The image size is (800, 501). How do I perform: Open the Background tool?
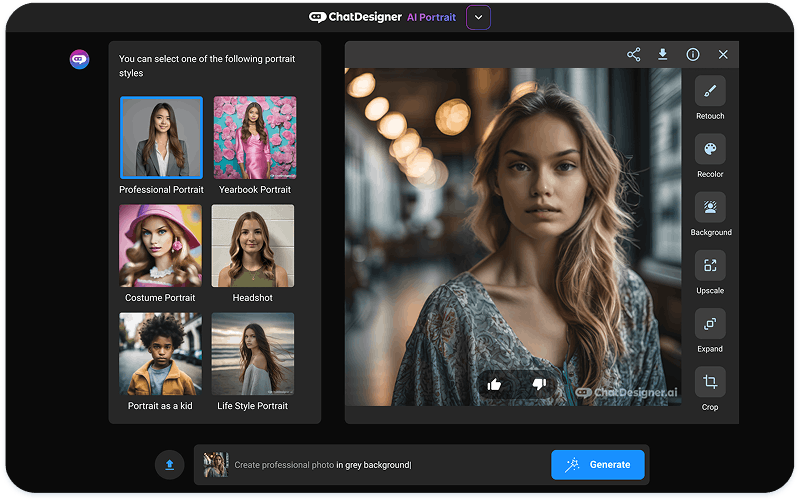point(710,207)
